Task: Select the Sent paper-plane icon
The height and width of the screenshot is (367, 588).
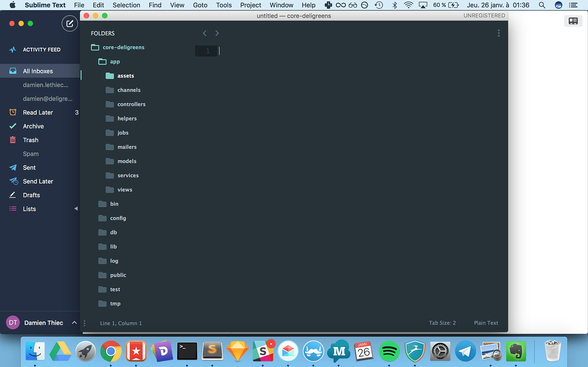Action: 12,167
